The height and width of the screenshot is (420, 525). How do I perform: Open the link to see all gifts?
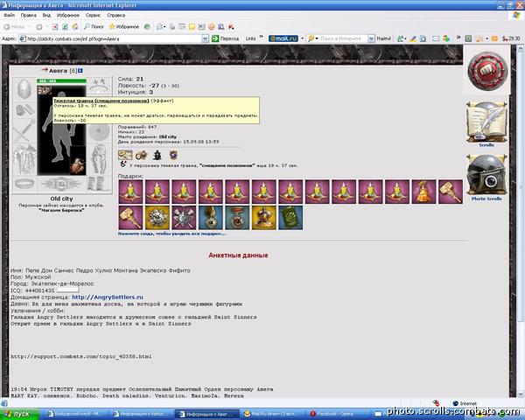171,234
